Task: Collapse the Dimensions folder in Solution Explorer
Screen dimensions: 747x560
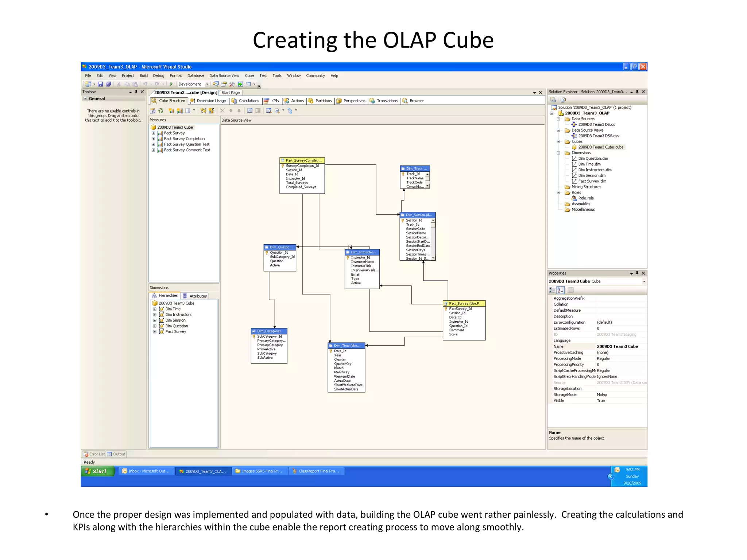Action: pyautogui.click(x=558, y=153)
